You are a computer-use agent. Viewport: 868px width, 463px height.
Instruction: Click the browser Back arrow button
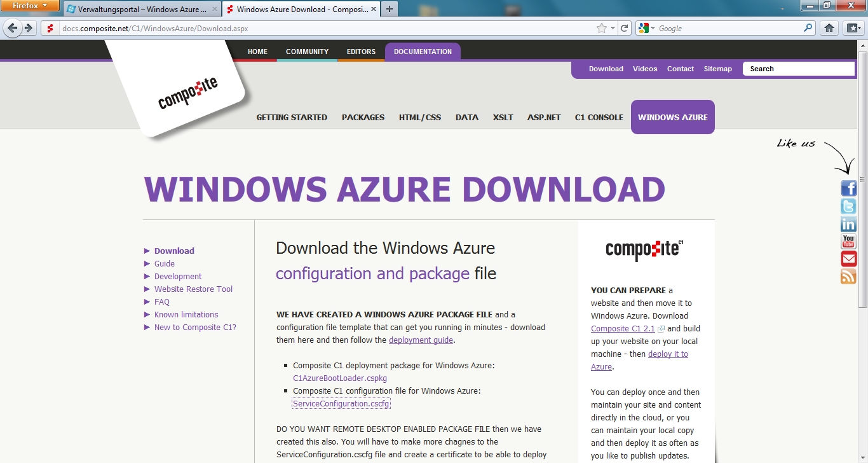point(13,28)
